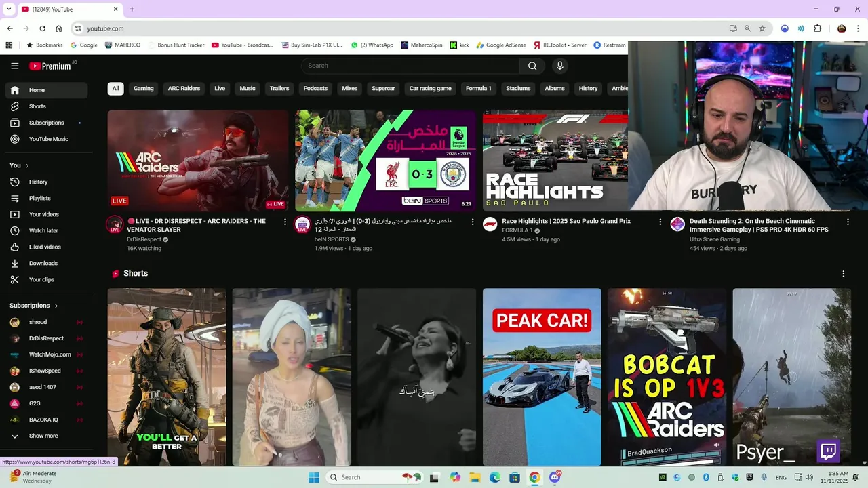Open Your clips in the sidebar
Screen dimensions: 868x488
[46, 279]
